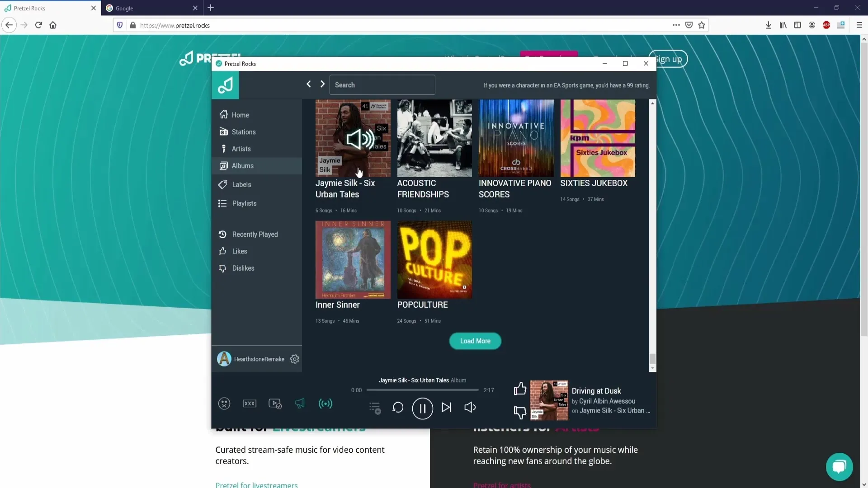Image resolution: width=868 pixels, height=488 pixels.
Task: Click the album list vertical scrollbar
Action: (652, 359)
